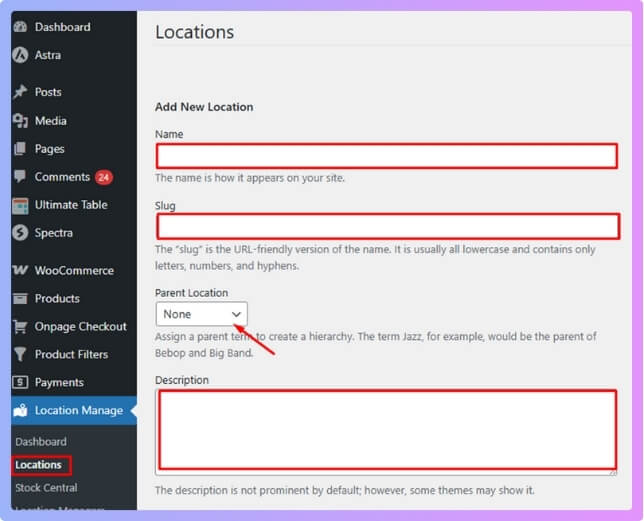
Task: Click the Locations page title
Action: (195, 32)
